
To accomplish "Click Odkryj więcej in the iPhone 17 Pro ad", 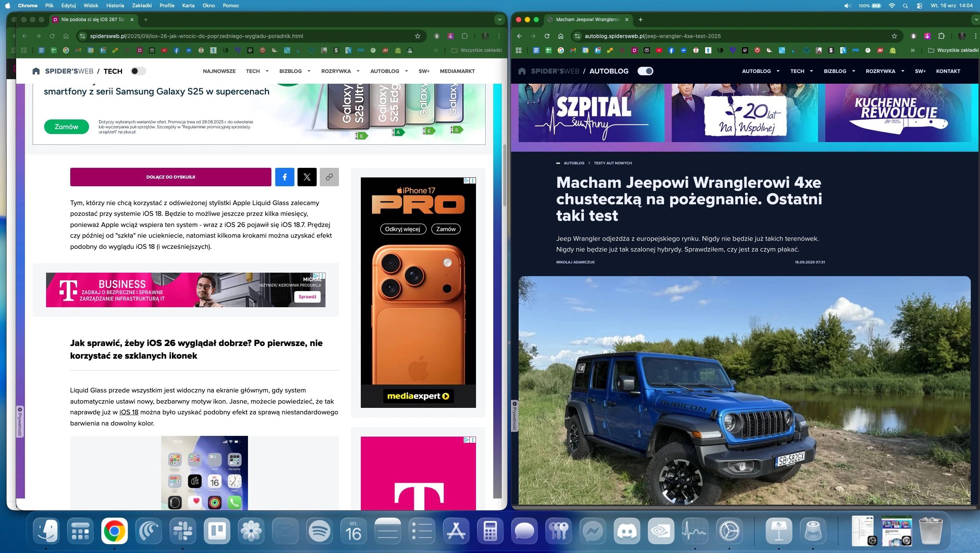I will click(403, 229).
